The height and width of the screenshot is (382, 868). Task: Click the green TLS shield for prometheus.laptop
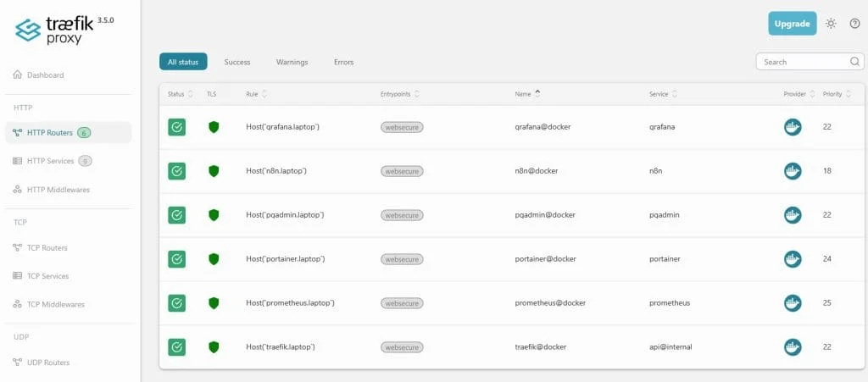[214, 302]
